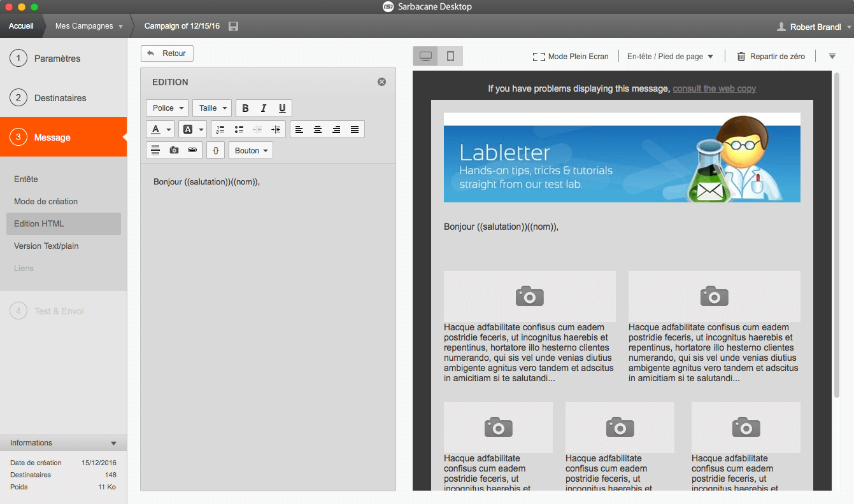The image size is (854, 504).
Task: Click the Date de création 15/12/2016 row
Action: 63,463
